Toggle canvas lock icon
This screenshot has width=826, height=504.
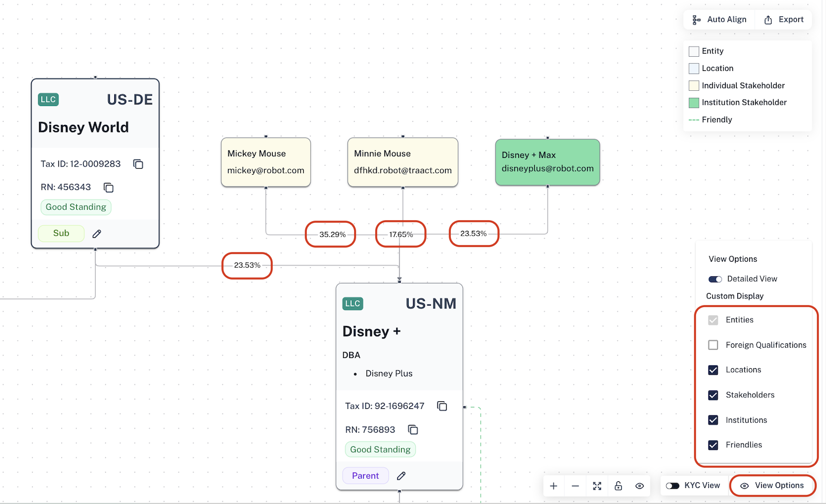coord(618,486)
